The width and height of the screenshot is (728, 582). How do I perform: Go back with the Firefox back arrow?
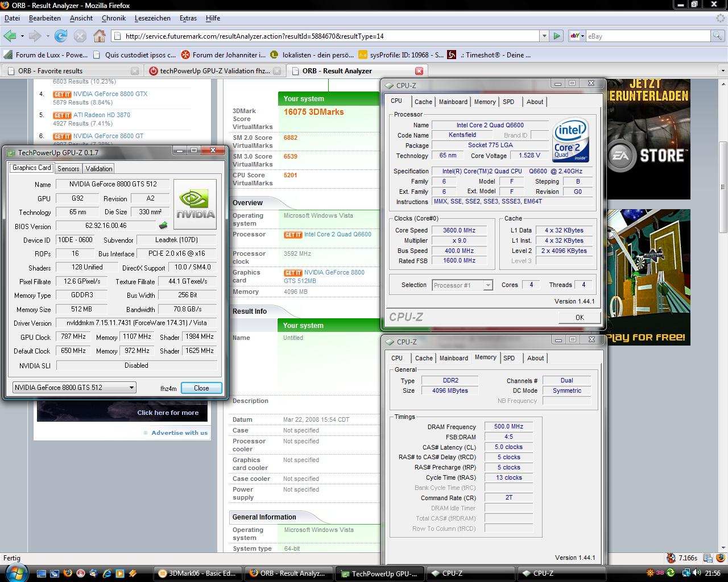point(10,36)
